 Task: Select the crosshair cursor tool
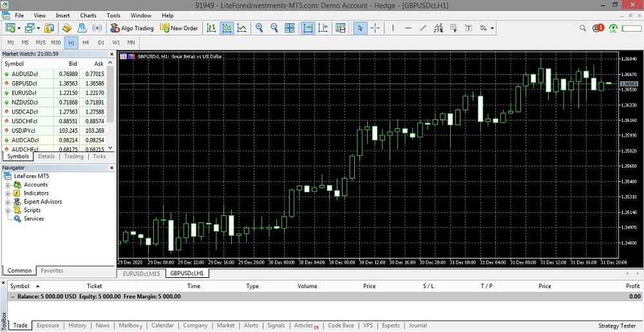tap(375, 28)
